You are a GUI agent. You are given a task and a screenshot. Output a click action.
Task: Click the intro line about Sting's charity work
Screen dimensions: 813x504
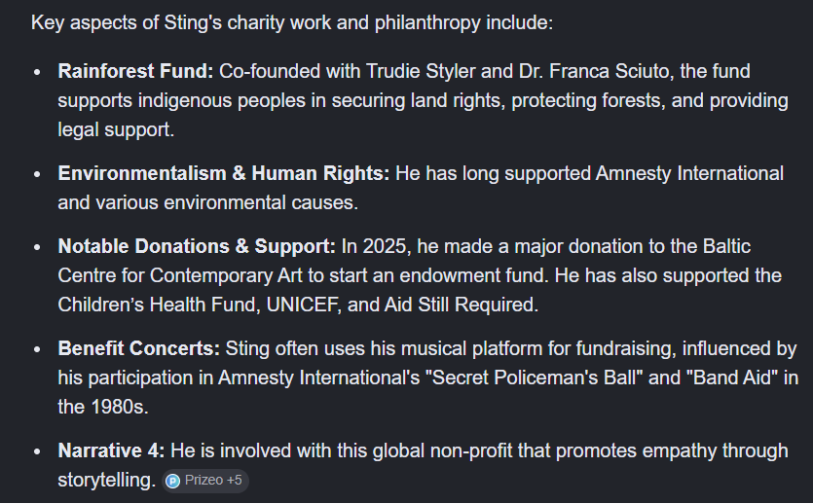pyautogui.click(x=292, y=22)
